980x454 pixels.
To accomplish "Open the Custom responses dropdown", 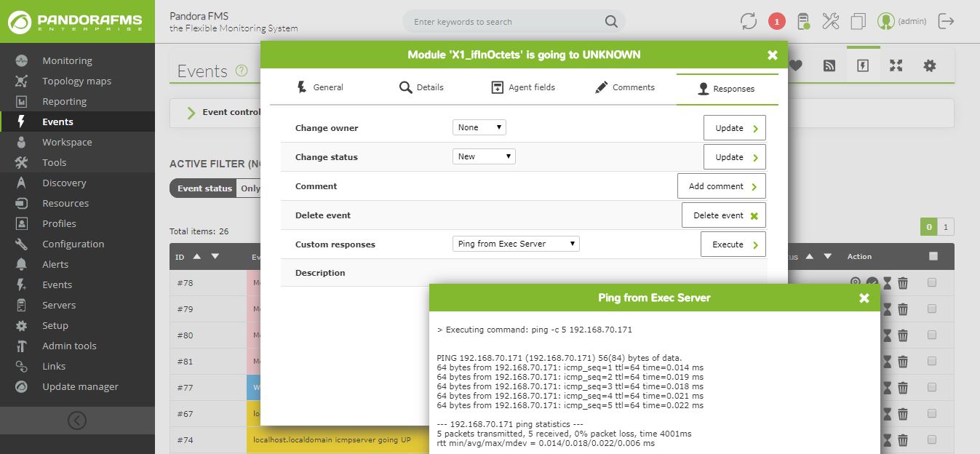I will (x=516, y=244).
